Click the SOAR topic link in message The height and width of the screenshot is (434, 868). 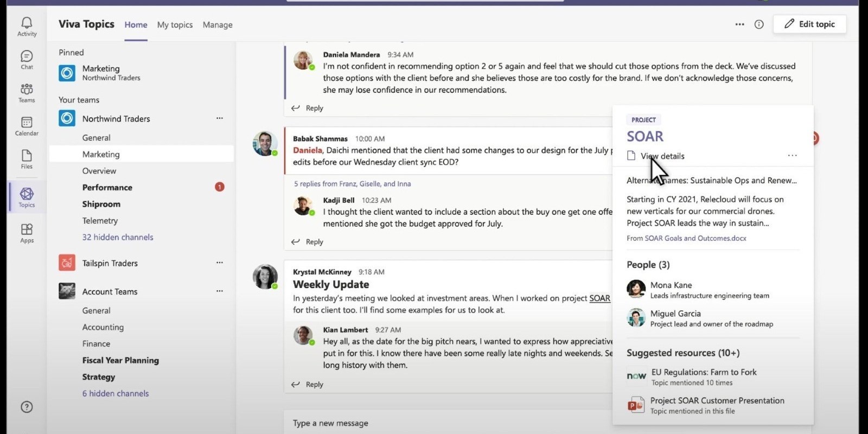coord(599,298)
